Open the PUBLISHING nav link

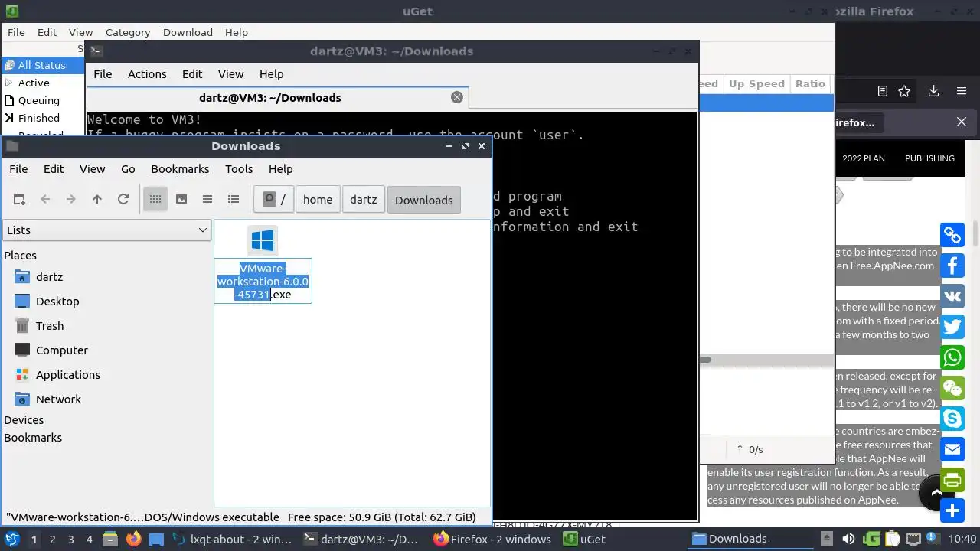click(x=929, y=158)
